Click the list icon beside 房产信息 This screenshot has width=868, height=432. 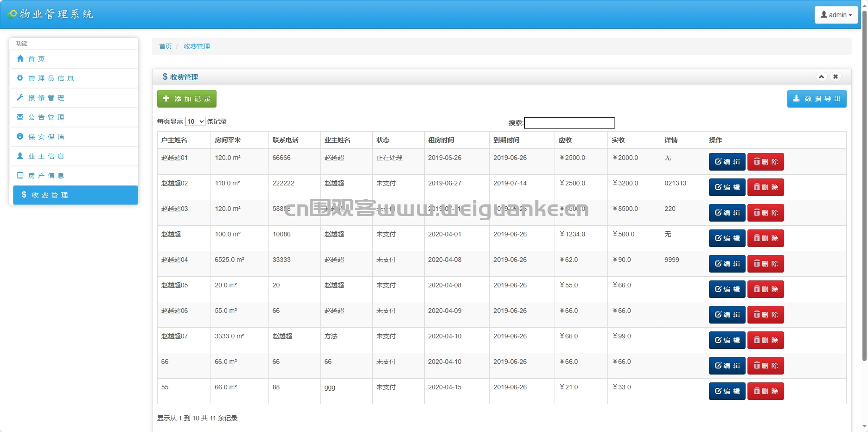click(x=20, y=175)
